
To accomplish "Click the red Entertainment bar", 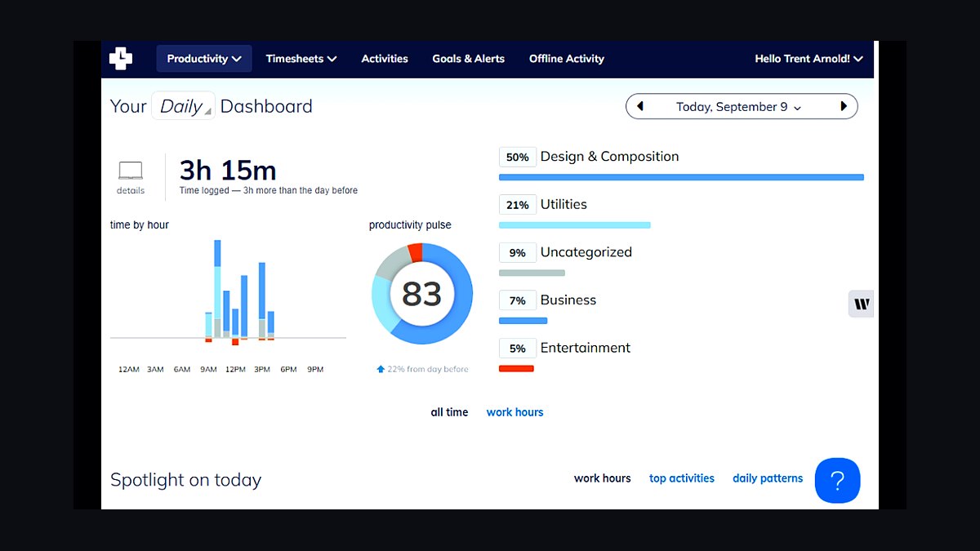I will (516, 369).
